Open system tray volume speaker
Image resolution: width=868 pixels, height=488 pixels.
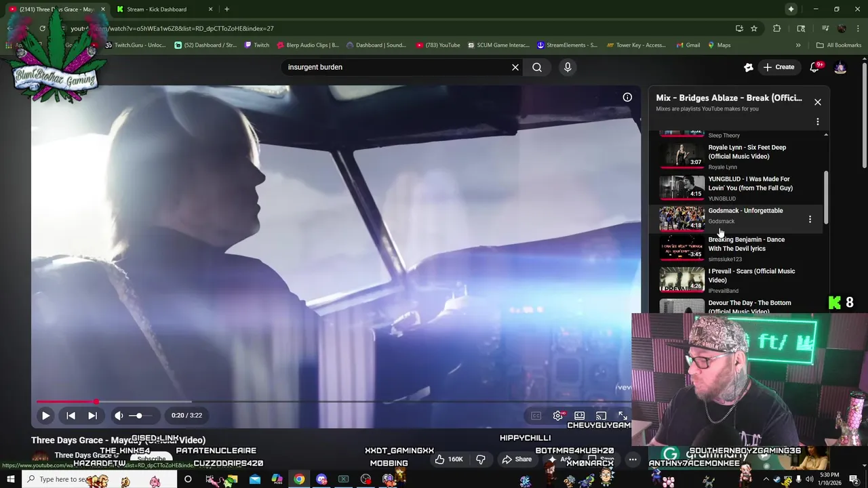(x=810, y=480)
